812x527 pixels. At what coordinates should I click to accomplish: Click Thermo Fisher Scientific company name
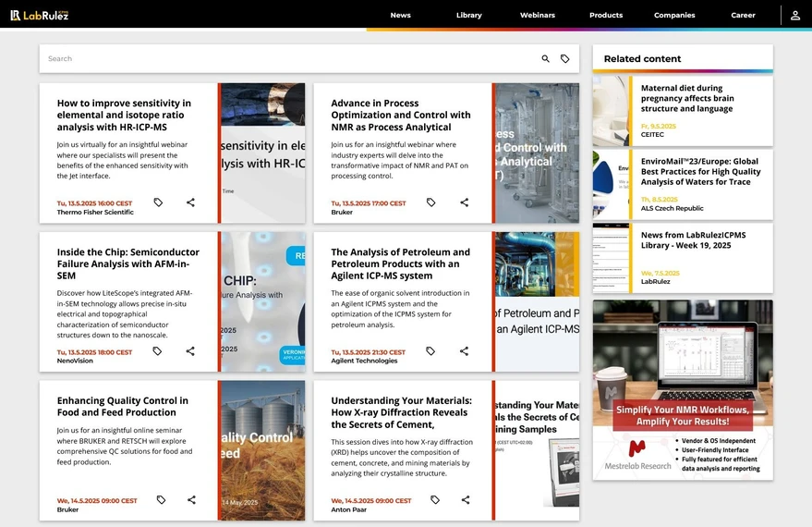(x=95, y=212)
